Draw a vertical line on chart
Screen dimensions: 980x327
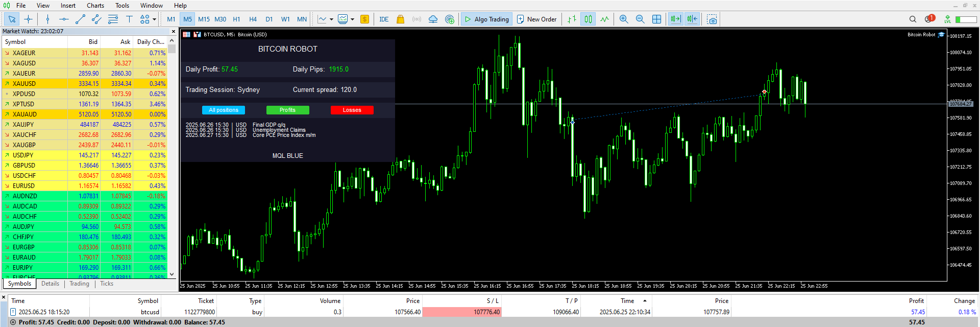tap(47, 19)
